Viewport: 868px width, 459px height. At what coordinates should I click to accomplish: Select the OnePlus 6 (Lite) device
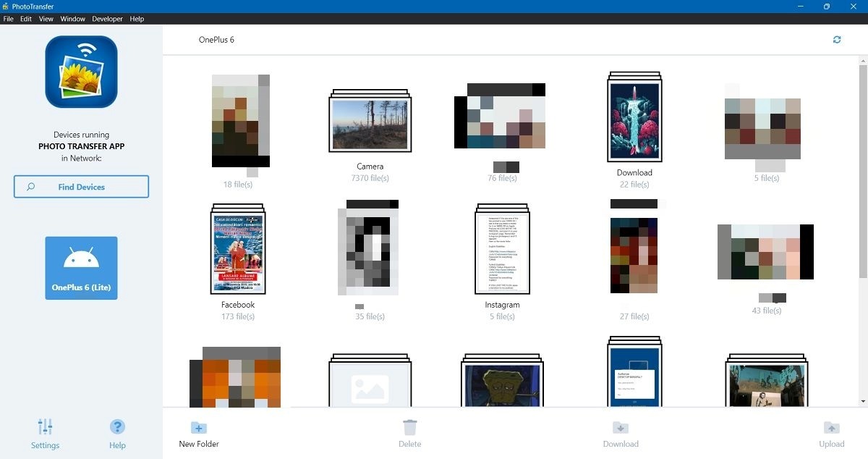click(x=80, y=267)
